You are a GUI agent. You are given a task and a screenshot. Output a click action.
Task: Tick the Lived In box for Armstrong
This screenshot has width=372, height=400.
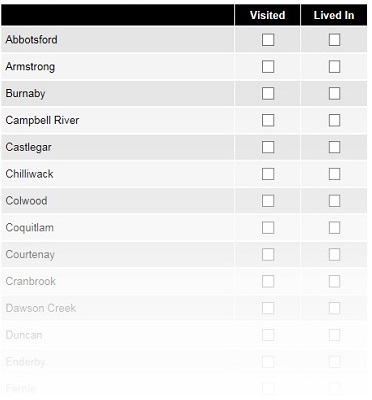[334, 67]
